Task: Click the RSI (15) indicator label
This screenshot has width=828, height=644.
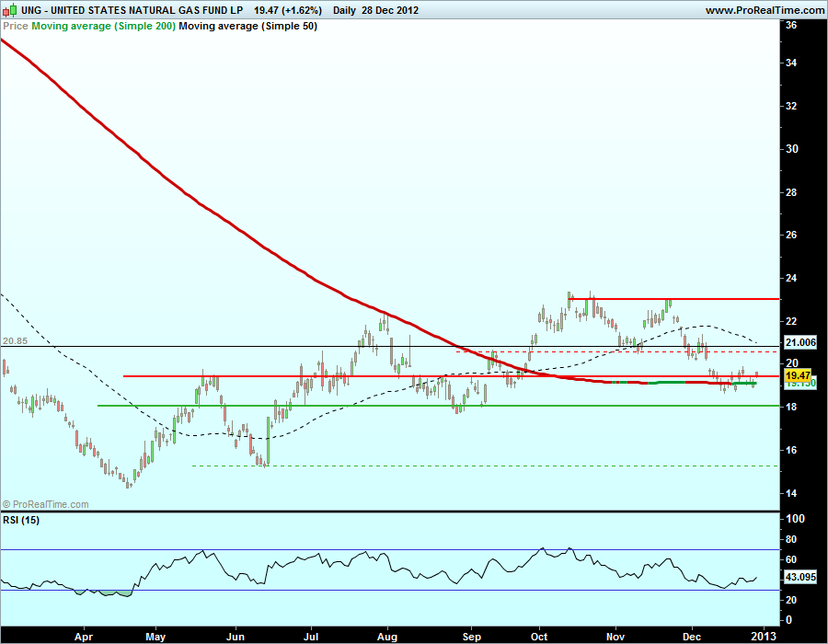Action: click(21, 520)
